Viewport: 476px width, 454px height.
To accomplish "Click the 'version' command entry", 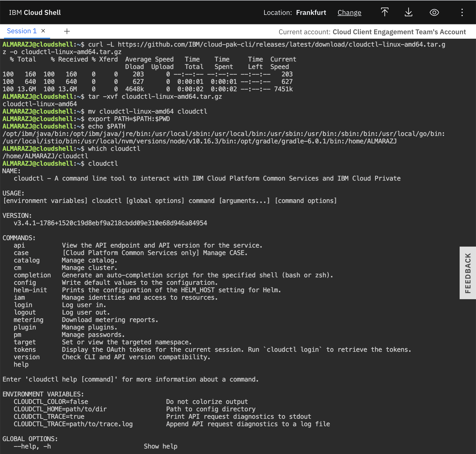I will pyautogui.click(x=27, y=357).
